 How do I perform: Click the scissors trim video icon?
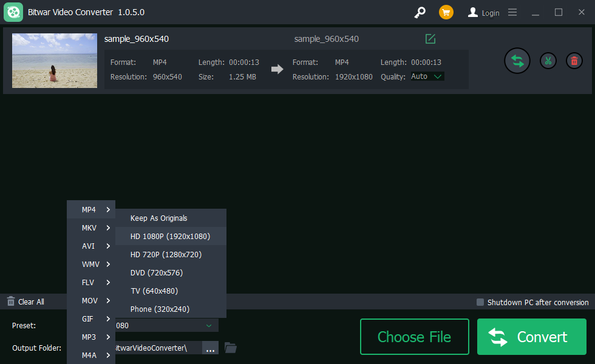coord(548,61)
